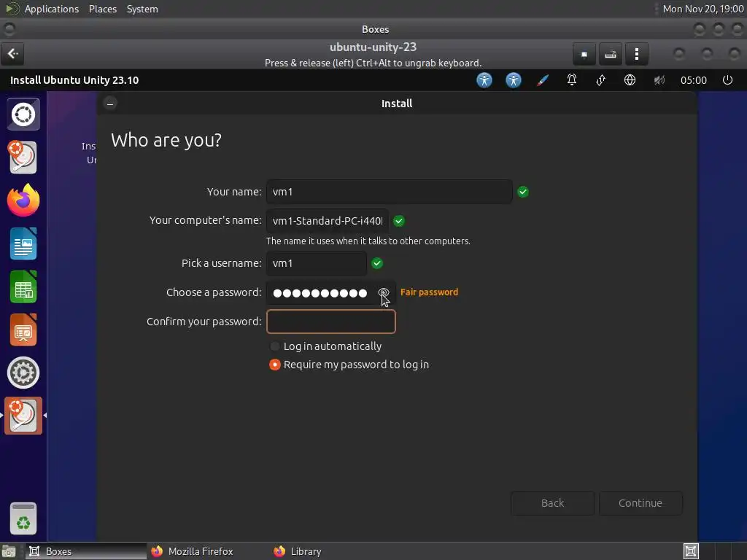Image resolution: width=747 pixels, height=560 pixels.
Task: Click the Fair password strength label
Action: point(429,292)
